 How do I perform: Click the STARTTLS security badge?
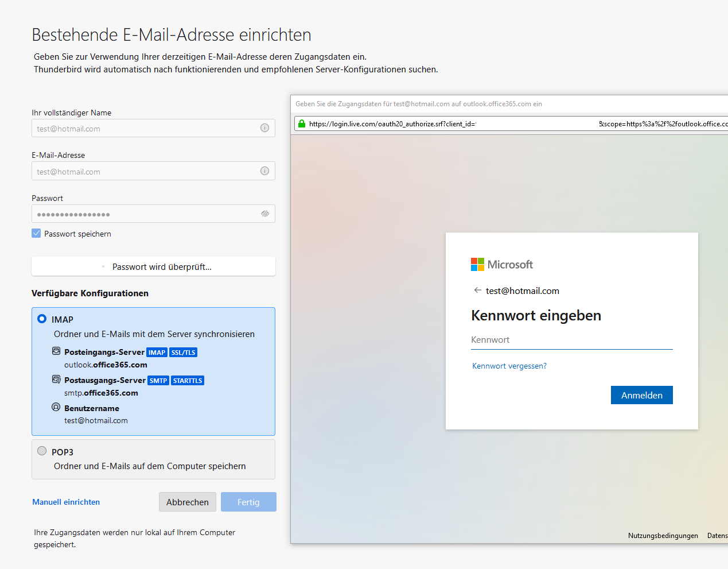(x=188, y=381)
